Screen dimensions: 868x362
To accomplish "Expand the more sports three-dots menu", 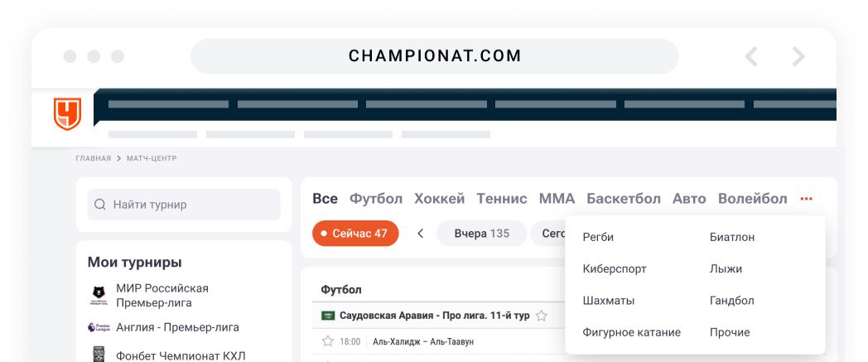I will (x=807, y=199).
